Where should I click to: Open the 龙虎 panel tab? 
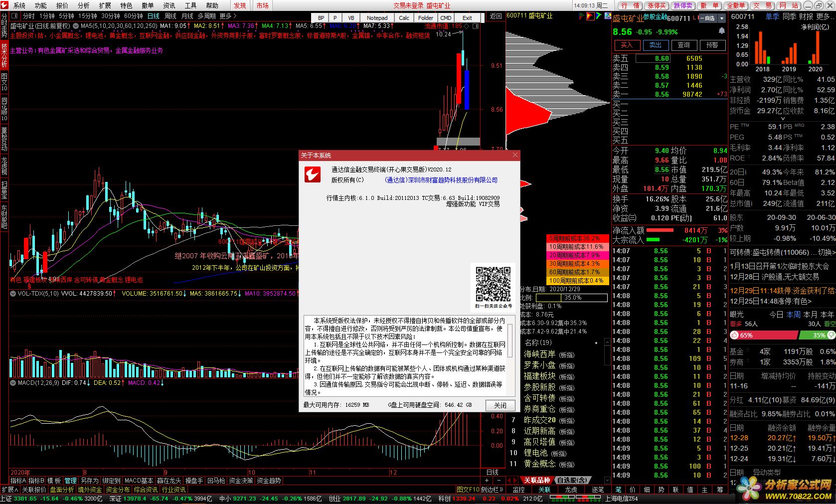571,490
